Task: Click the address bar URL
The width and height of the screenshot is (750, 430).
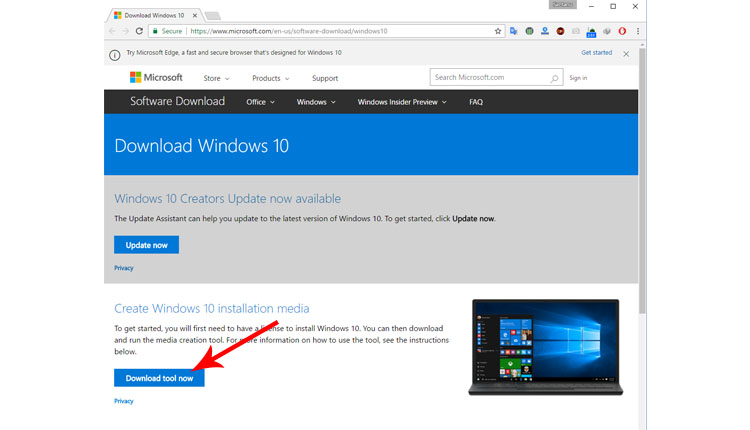Action: (288, 31)
